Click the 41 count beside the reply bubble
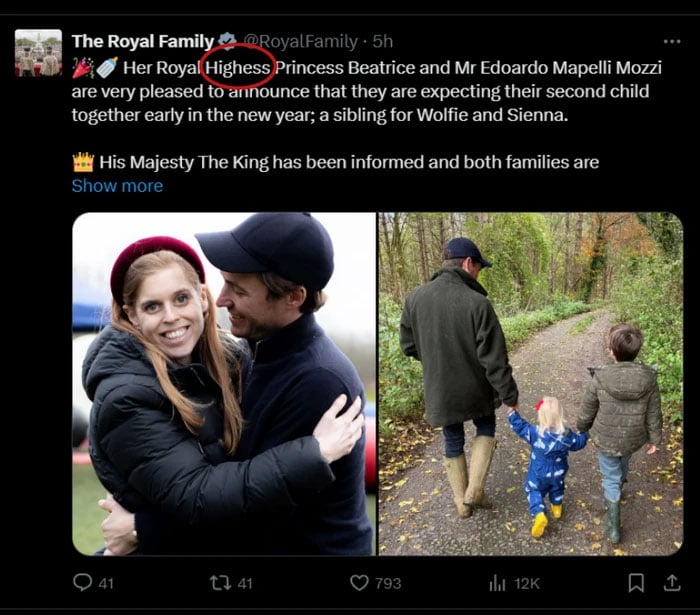The height and width of the screenshot is (615, 700). tap(107, 583)
